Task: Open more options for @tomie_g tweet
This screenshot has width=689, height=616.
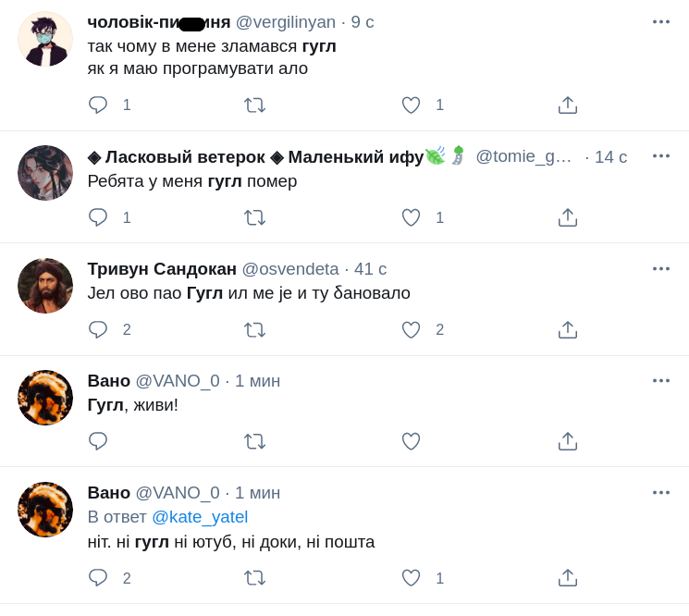Action: [660, 155]
